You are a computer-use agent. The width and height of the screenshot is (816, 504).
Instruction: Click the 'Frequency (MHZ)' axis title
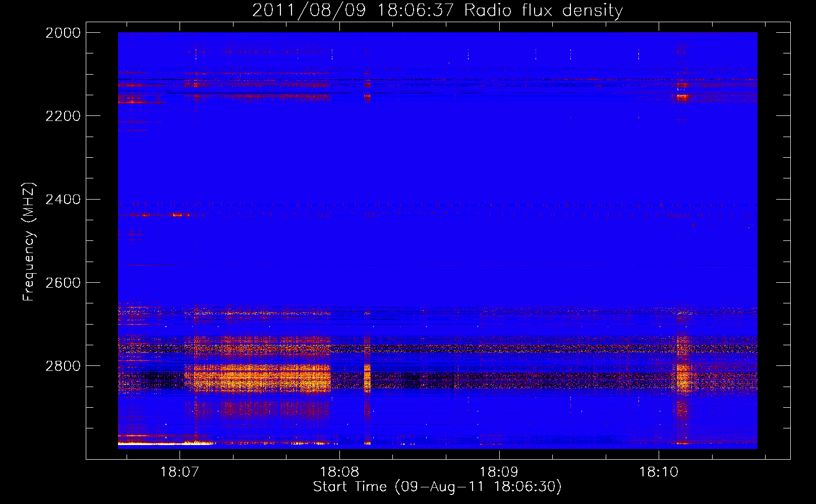click(29, 242)
